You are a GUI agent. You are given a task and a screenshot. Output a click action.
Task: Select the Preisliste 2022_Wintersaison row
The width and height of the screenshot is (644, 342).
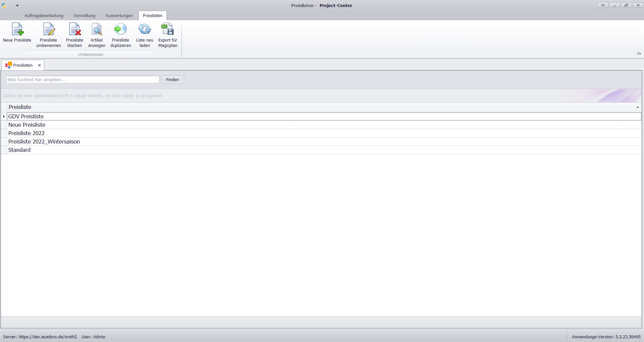tap(44, 141)
